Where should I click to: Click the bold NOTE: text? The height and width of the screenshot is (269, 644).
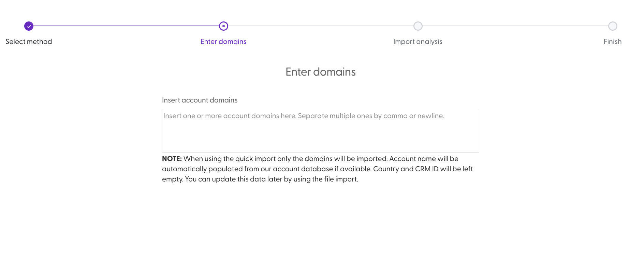[x=172, y=159]
